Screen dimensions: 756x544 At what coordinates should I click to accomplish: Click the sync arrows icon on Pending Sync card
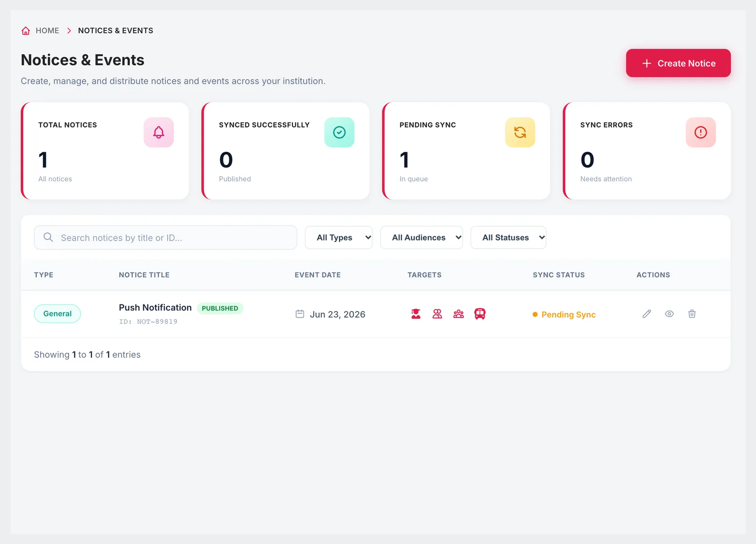click(520, 132)
